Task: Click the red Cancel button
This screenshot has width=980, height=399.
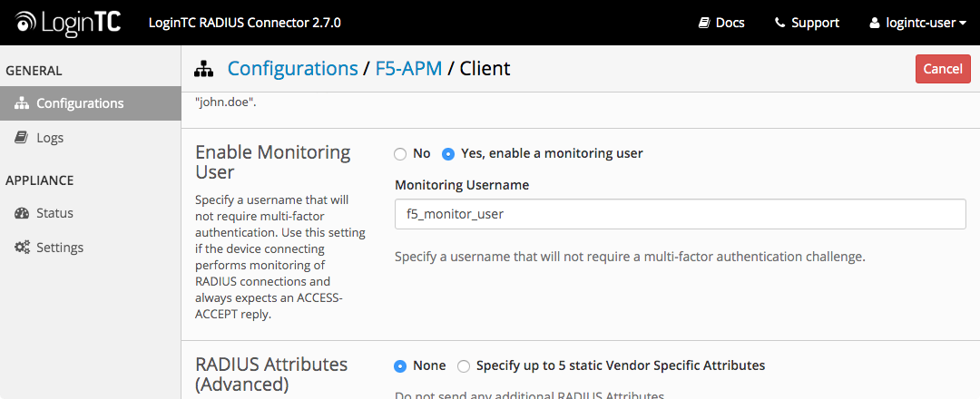Action: pos(943,69)
